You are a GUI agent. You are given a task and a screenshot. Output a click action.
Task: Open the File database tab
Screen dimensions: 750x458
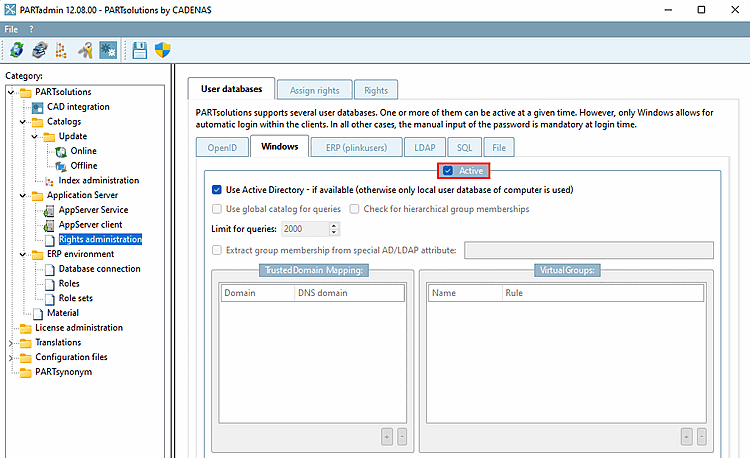click(499, 148)
